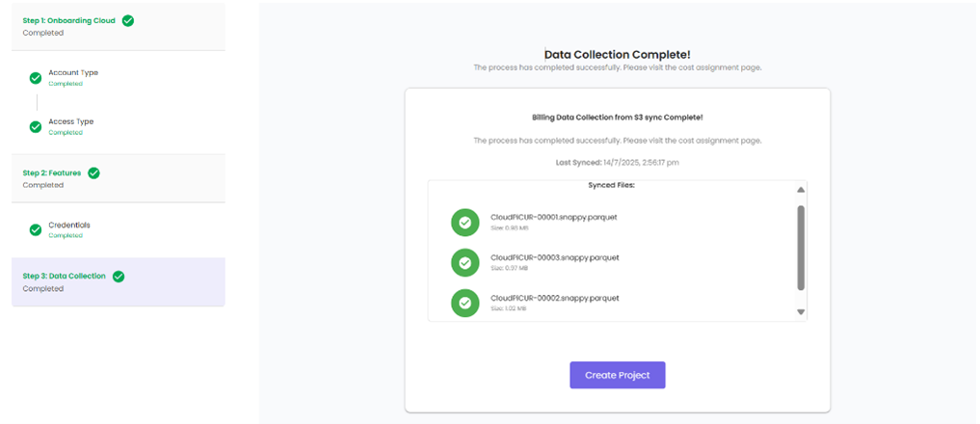Click the Credentials completed check icon

(x=36, y=229)
